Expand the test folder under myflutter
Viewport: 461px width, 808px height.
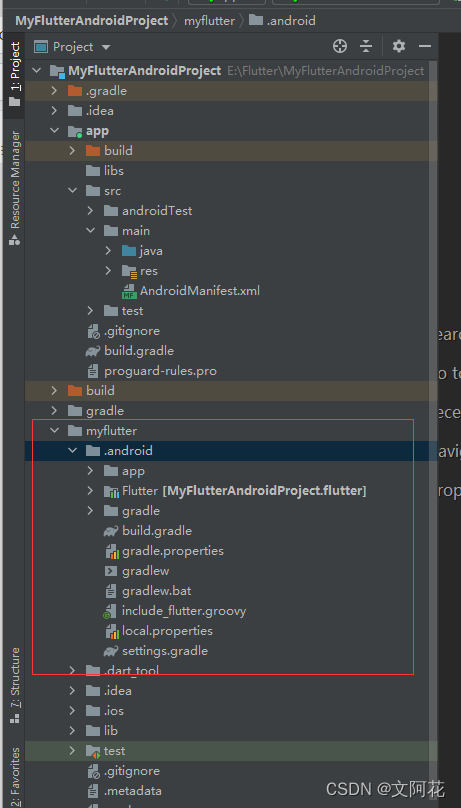(73, 751)
